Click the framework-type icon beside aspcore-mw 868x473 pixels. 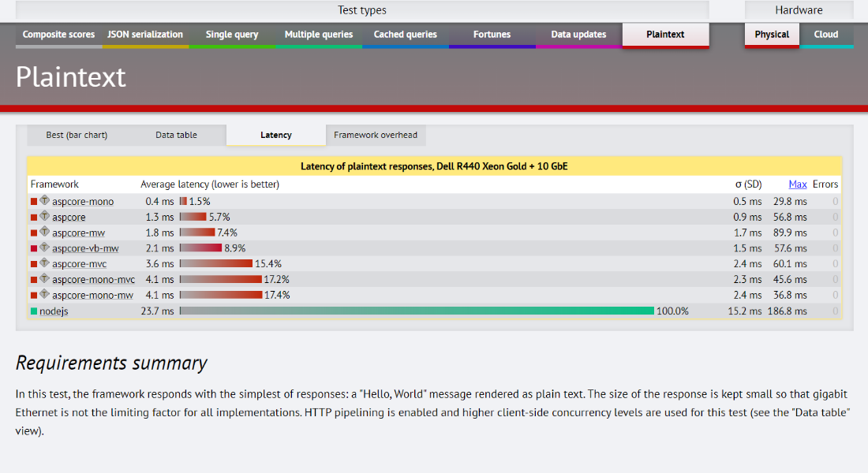pos(44,231)
